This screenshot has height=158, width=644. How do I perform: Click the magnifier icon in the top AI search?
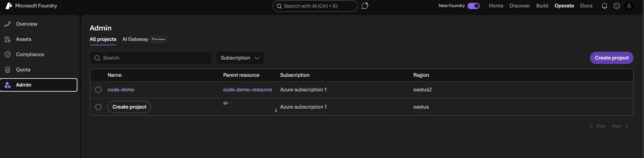[x=279, y=6]
